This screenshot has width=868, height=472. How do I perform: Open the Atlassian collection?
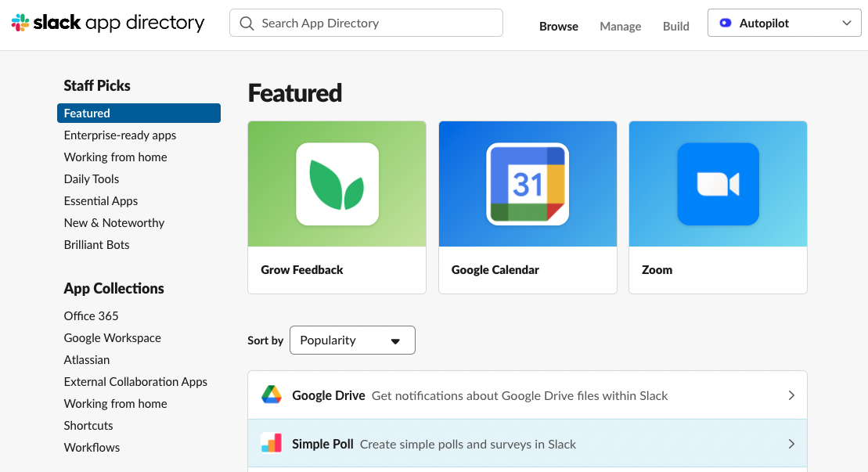[x=86, y=359]
